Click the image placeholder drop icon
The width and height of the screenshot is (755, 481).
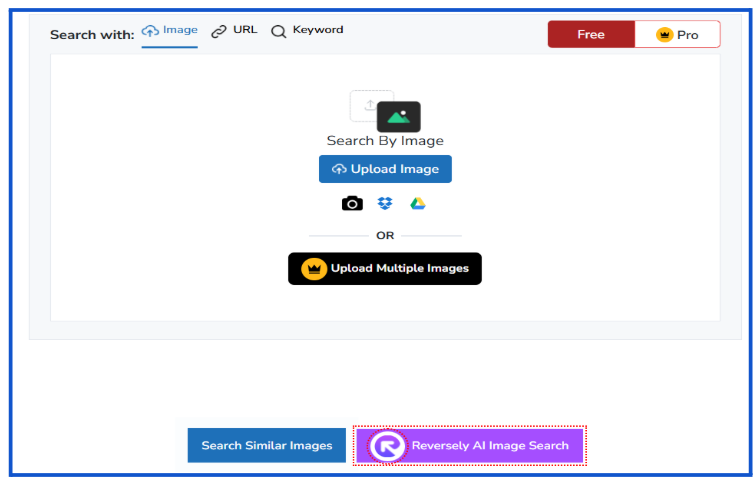point(385,111)
